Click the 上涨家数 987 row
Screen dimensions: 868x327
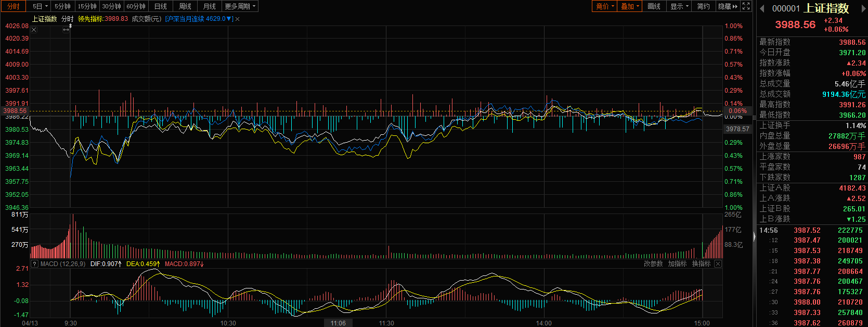pyautogui.click(x=812, y=157)
